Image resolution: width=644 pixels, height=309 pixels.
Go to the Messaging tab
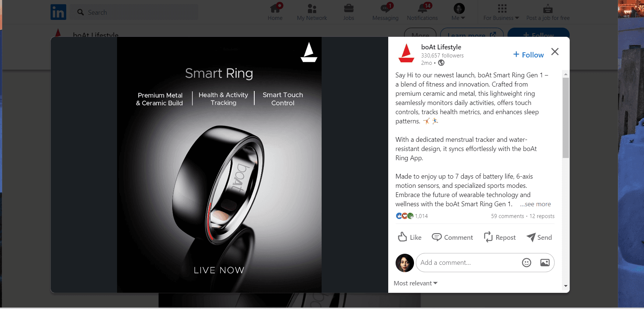[385, 12]
